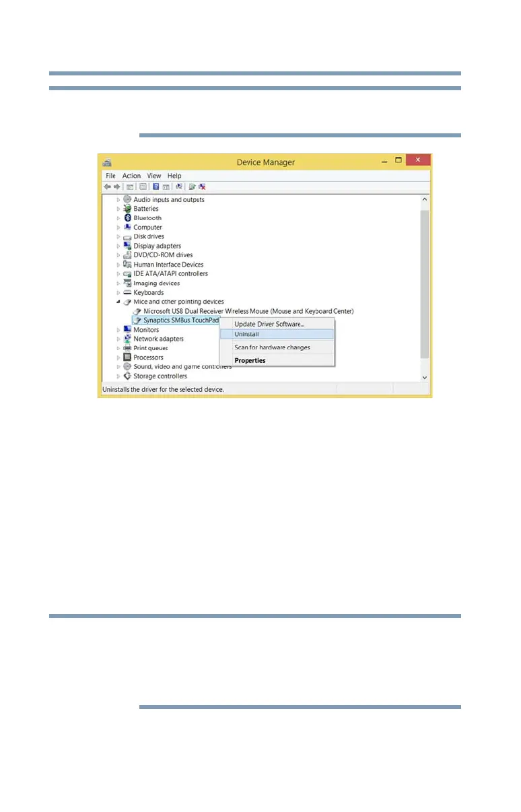This screenshot has height=812, width=521.
Task: Click the Network adapters icon
Action: point(127,339)
